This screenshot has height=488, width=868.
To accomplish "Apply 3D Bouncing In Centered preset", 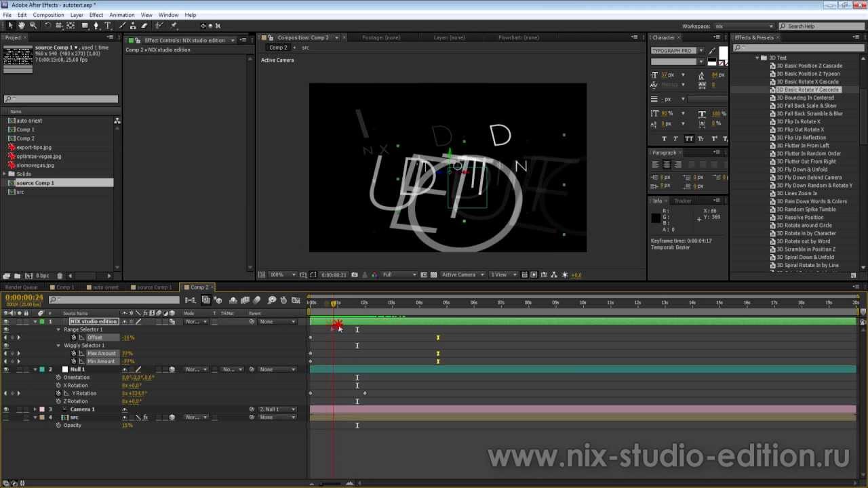I will [805, 98].
